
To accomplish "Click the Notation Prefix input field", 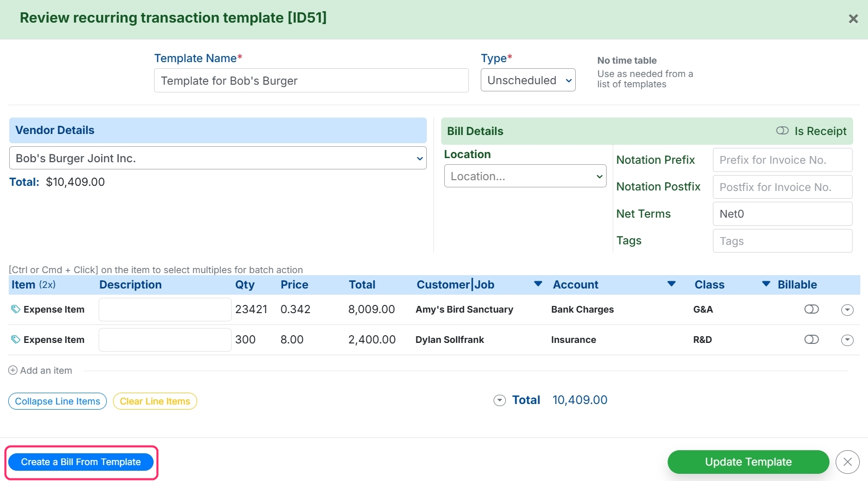I will [783, 160].
